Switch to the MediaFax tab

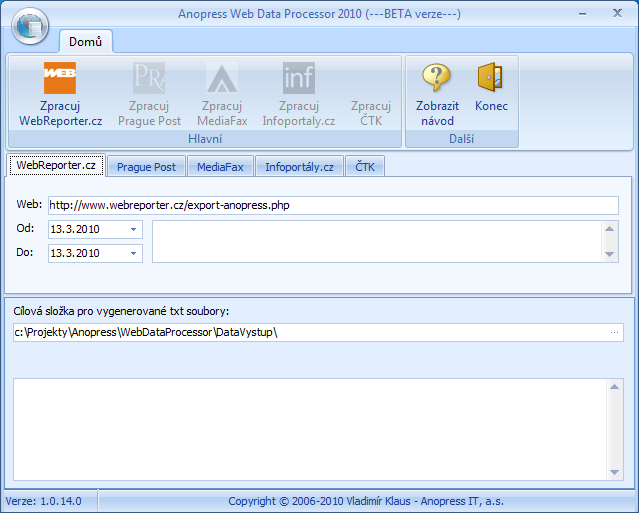coord(219,167)
